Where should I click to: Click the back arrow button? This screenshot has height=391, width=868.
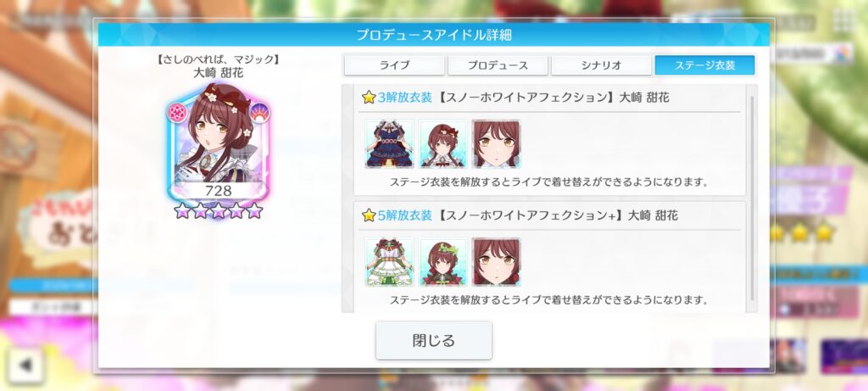pyautogui.click(x=25, y=365)
